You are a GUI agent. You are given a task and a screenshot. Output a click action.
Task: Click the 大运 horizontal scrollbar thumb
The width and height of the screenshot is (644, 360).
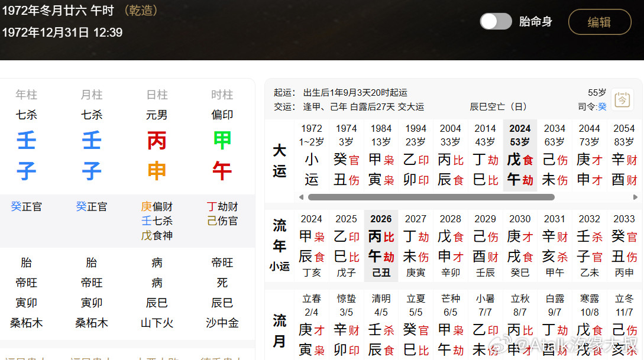[431, 197]
